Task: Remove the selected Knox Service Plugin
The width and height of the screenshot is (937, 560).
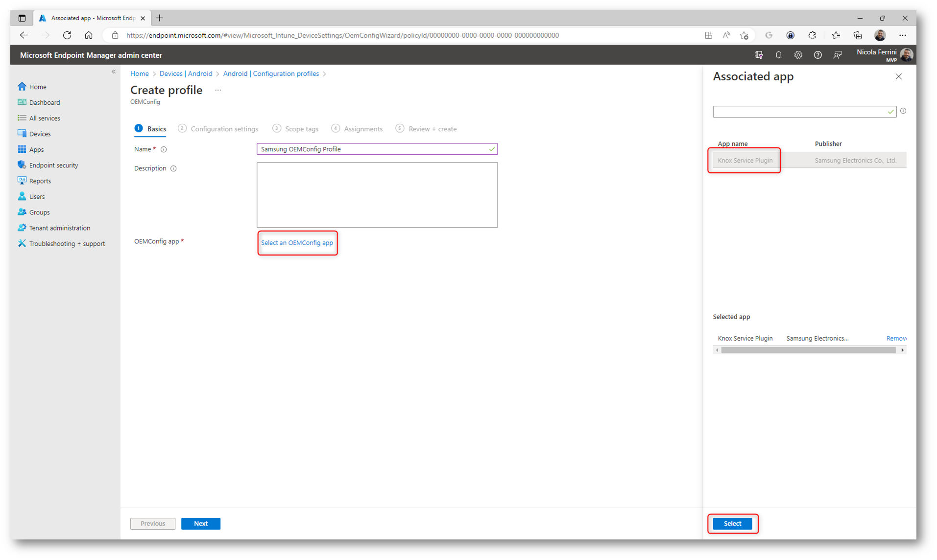Action: [x=896, y=338]
